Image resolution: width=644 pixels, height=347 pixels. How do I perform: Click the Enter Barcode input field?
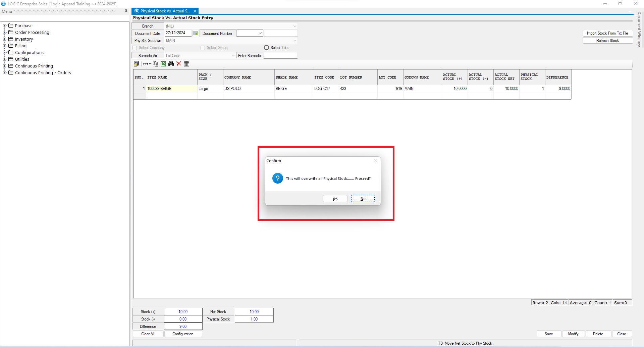coord(280,56)
